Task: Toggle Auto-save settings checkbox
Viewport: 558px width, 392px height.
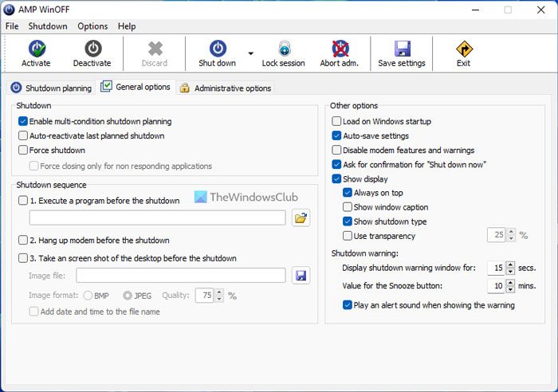Action: click(x=336, y=135)
